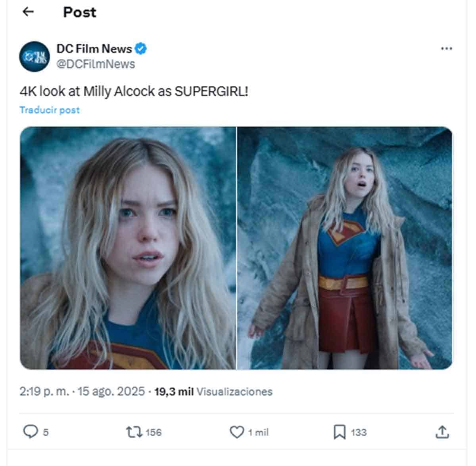Click the 1 mil likes count
Screen dimensions: 476x466
click(258, 433)
